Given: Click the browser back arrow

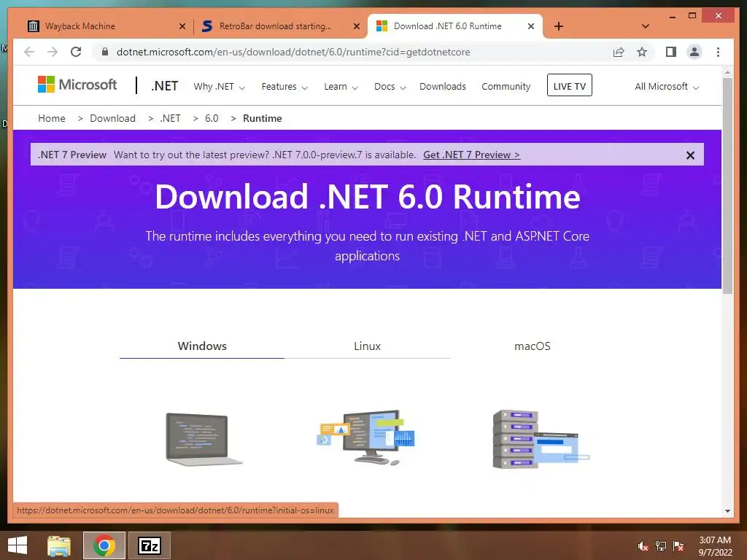Looking at the screenshot, I should [29, 52].
